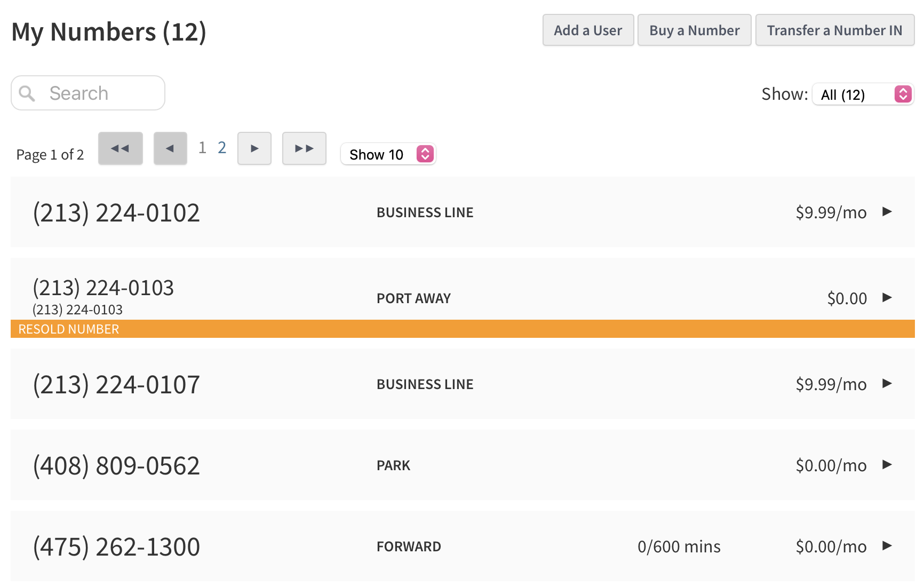Select page 1 in pagination
The image size is (924, 586).
point(202,148)
